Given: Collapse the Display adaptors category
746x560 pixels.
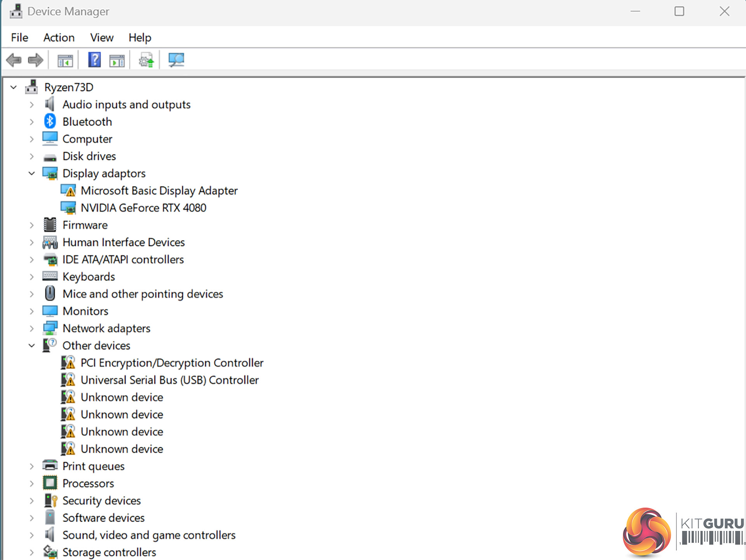Looking at the screenshot, I should [x=32, y=173].
